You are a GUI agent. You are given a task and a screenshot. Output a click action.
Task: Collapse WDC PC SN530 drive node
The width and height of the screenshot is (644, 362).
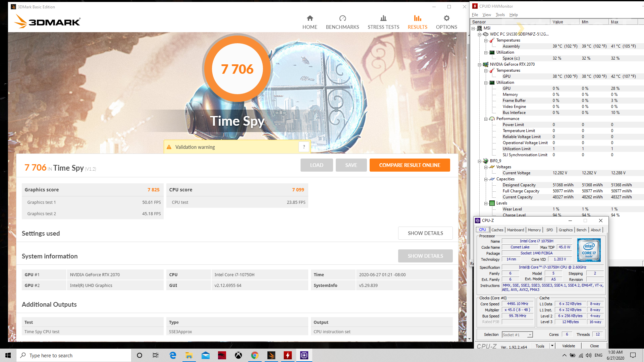click(480, 34)
